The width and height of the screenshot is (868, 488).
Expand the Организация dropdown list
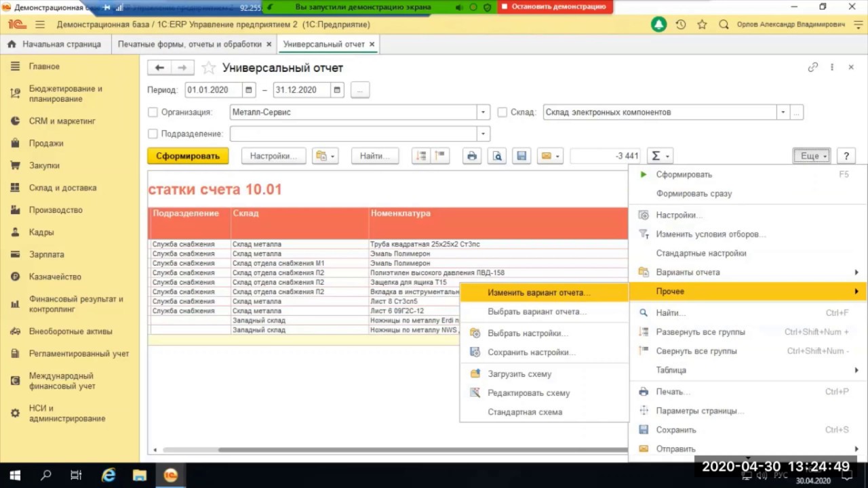(483, 113)
